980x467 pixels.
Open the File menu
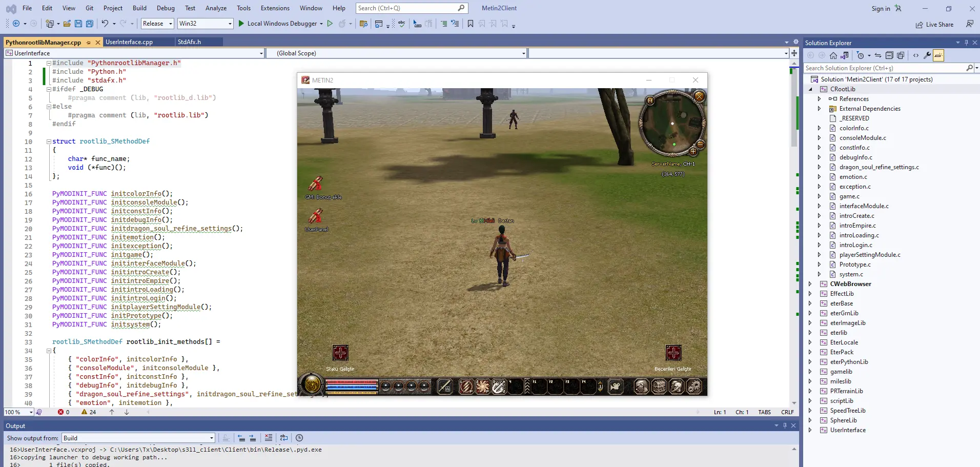27,8
